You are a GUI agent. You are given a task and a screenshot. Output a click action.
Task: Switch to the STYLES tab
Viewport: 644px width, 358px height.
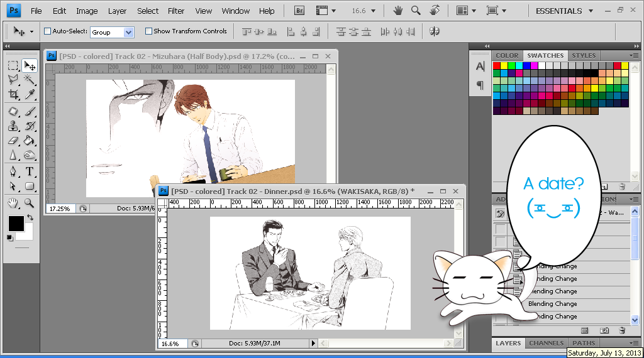(583, 55)
